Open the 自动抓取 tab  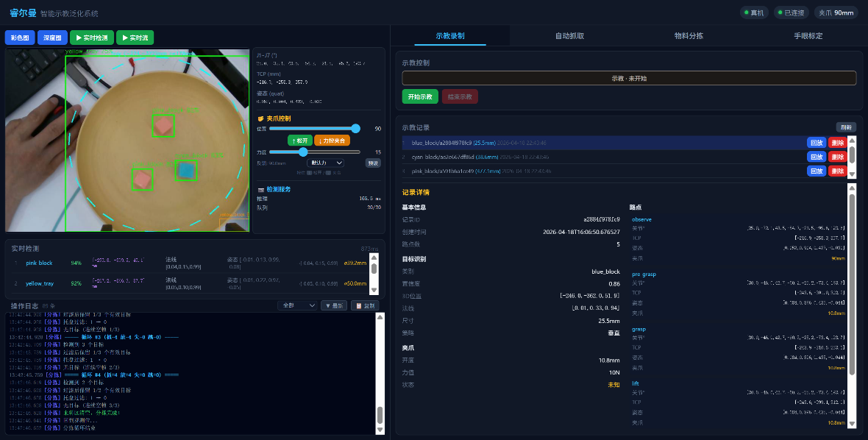tap(569, 35)
